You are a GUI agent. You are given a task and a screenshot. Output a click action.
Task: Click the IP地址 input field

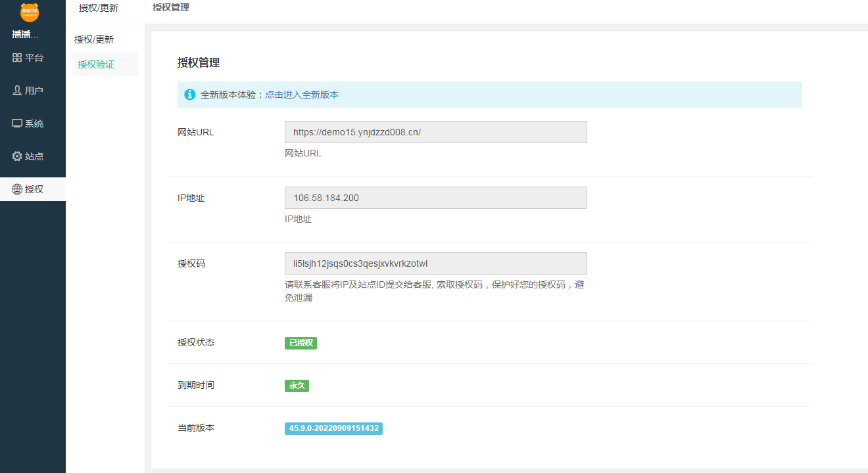coord(436,198)
